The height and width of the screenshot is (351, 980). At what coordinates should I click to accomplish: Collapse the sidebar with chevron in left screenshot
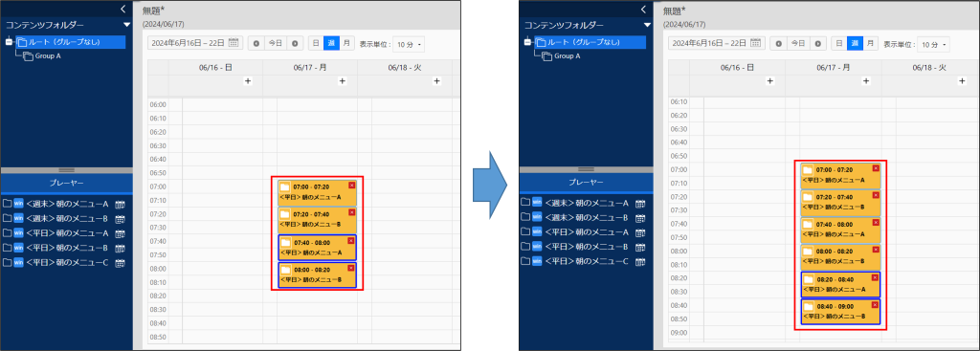[123, 9]
